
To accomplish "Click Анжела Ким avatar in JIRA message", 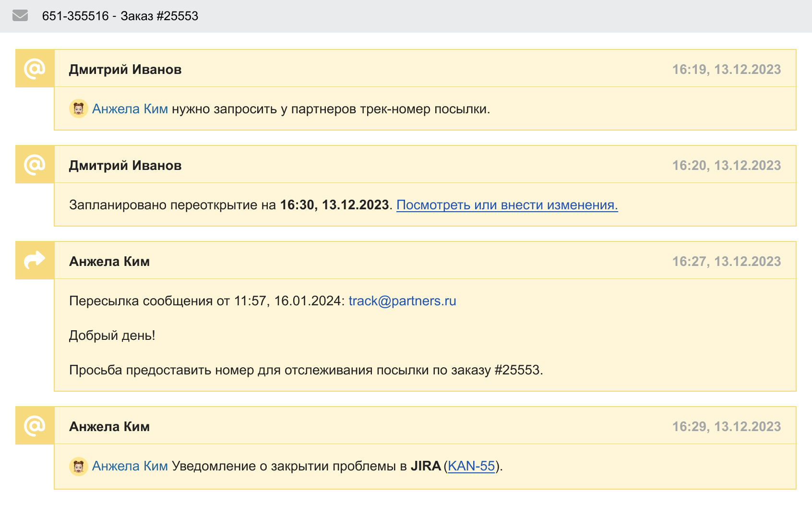I will 79,466.
